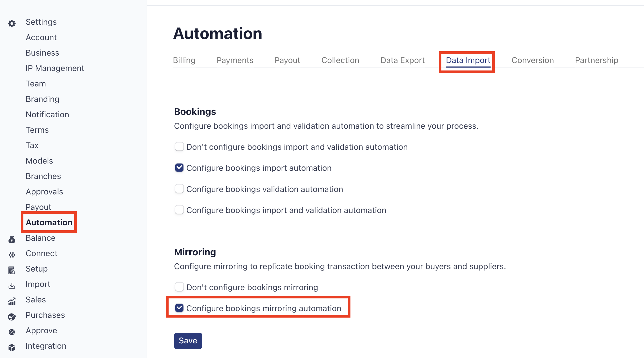Click the Sales chart icon

12,301
